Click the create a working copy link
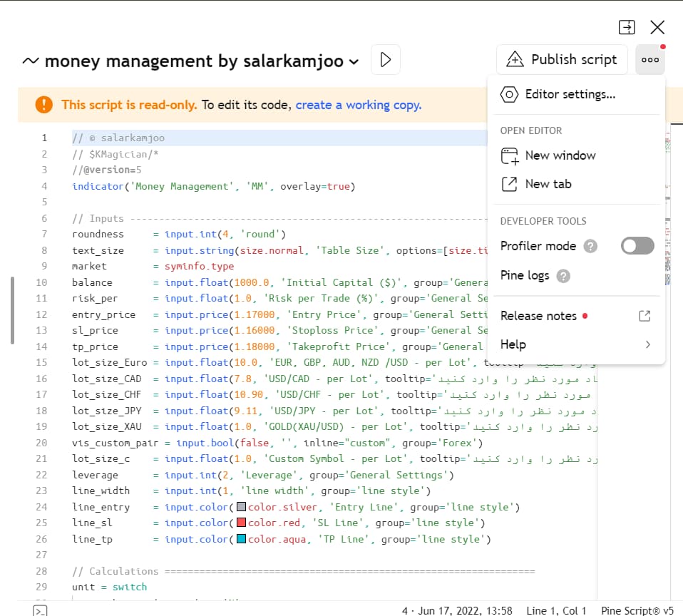 tap(358, 105)
